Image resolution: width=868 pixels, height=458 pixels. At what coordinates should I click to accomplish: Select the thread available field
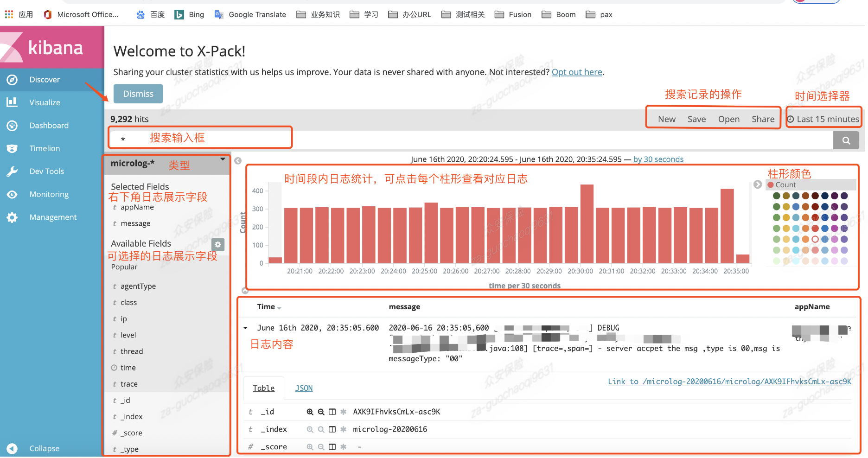coord(132,351)
